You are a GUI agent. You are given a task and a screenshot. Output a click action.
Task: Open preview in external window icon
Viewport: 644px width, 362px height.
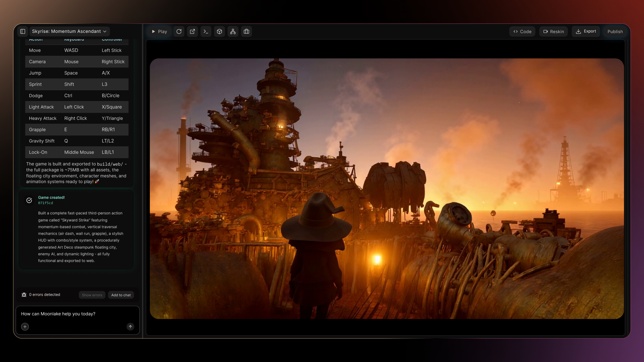point(192,32)
